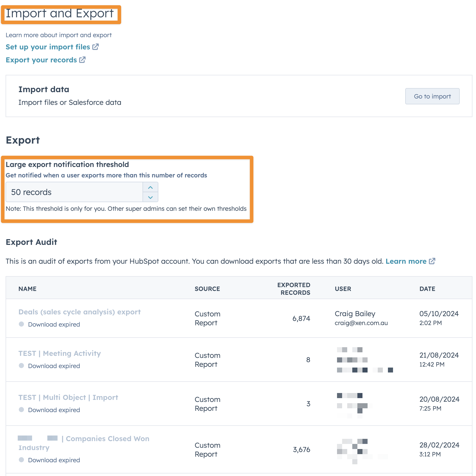Click the DATE column header
Screen dimensions: 476x476
point(427,289)
